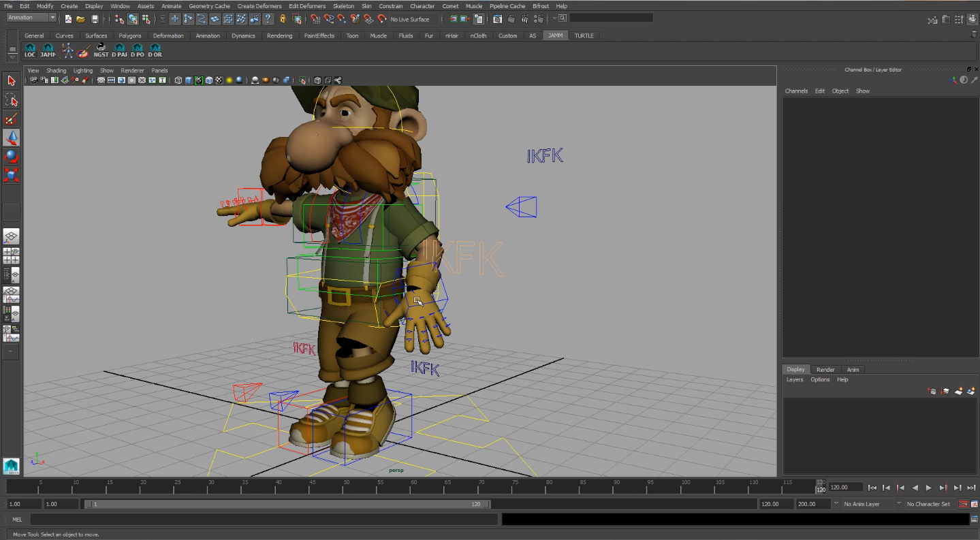The image size is (980, 540).
Task: Open the Animation menu set dropdown
Action: [x=31, y=18]
